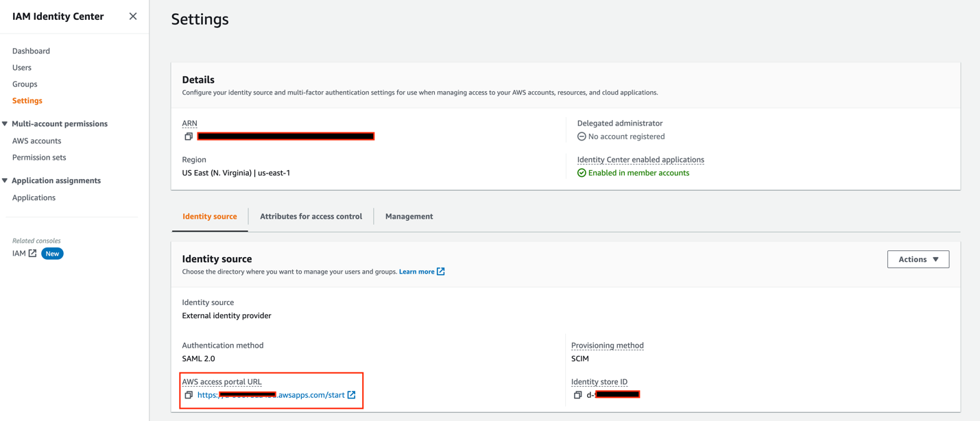Open Permission sets page

coord(39,157)
